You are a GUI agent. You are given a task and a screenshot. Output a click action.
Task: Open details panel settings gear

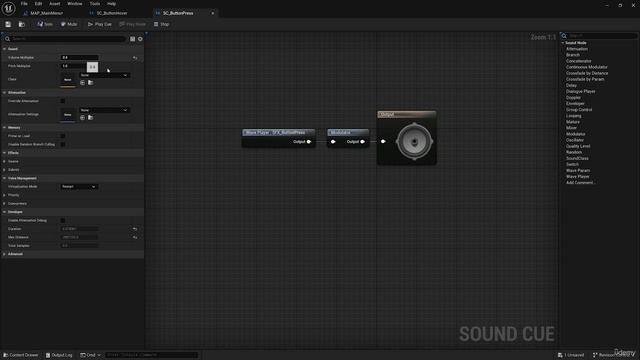(x=140, y=39)
